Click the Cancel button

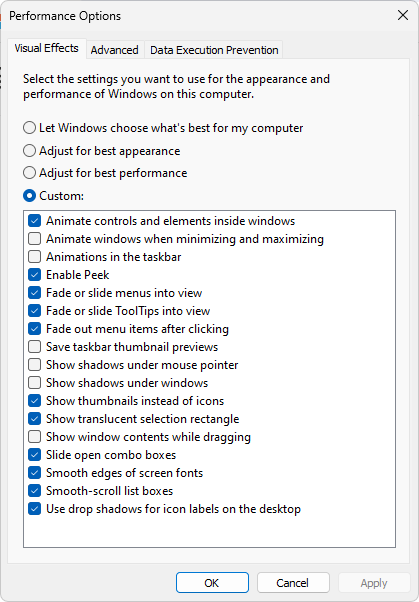(x=293, y=583)
